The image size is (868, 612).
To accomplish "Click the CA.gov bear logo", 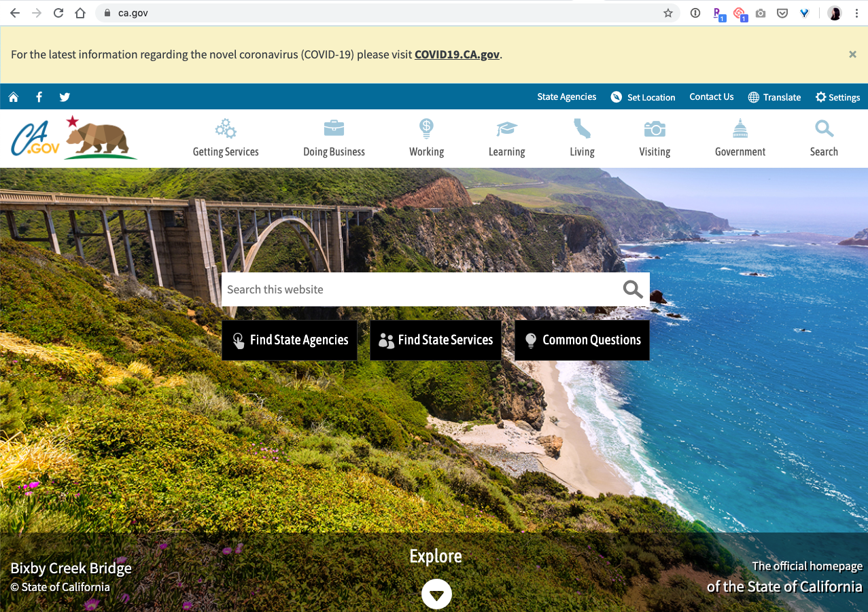I will [x=74, y=138].
